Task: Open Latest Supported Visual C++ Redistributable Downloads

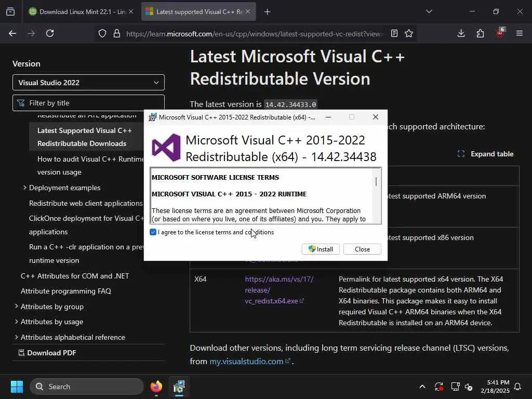Action: [85, 137]
